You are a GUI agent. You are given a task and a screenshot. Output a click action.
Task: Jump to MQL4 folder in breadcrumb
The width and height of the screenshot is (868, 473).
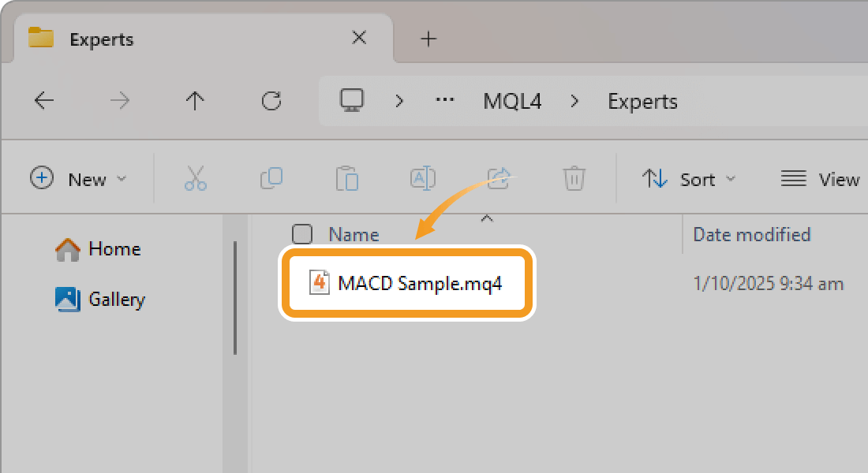[512, 101]
